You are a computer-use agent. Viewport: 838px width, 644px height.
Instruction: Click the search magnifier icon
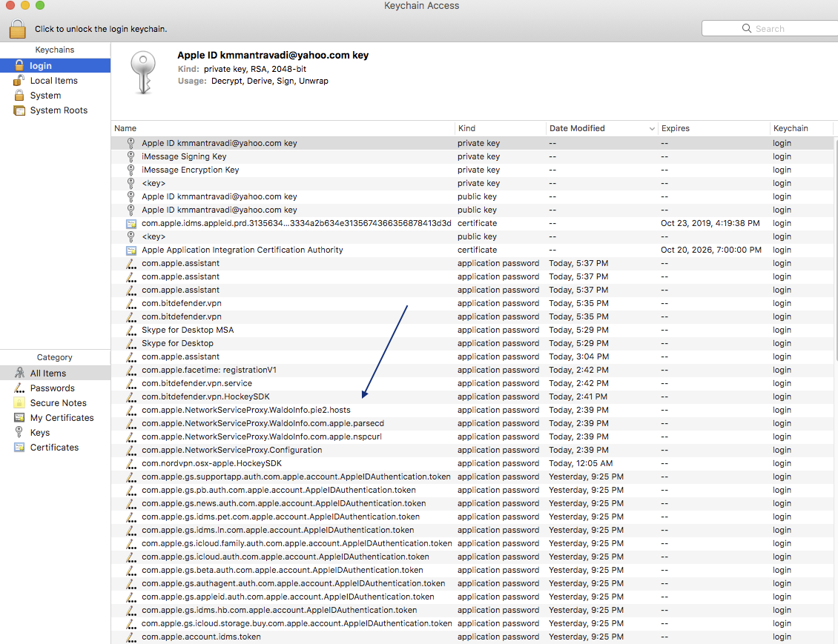coord(747,28)
